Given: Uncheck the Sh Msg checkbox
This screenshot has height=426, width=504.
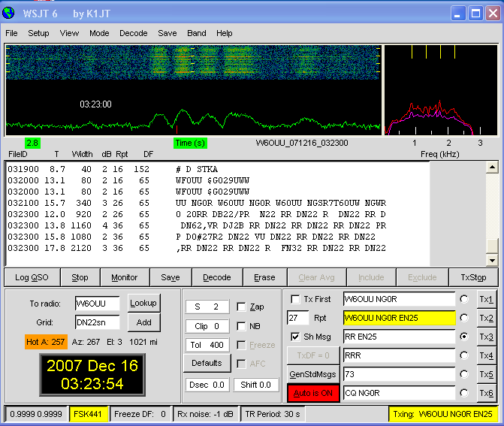Looking at the screenshot, I should click(x=295, y=336).
